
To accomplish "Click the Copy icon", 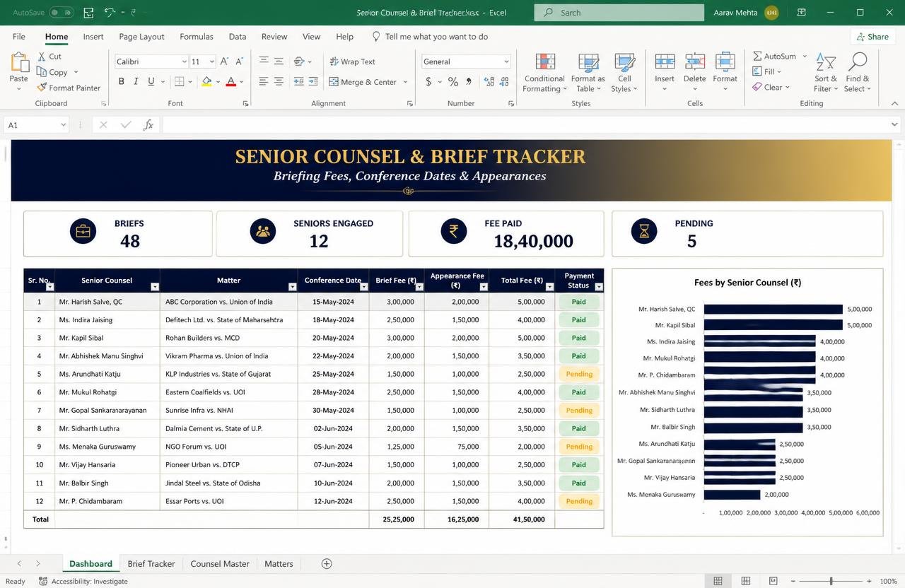I will click(42, 72).
